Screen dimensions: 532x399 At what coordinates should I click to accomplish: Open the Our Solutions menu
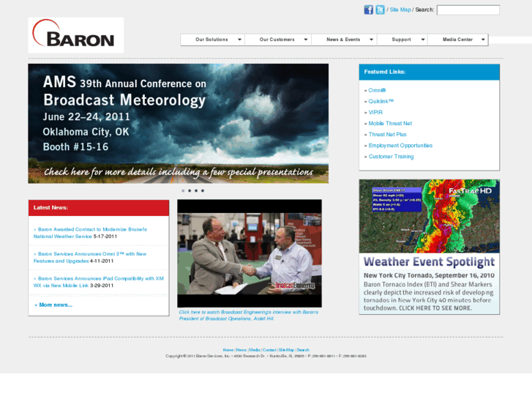point(213,40)
